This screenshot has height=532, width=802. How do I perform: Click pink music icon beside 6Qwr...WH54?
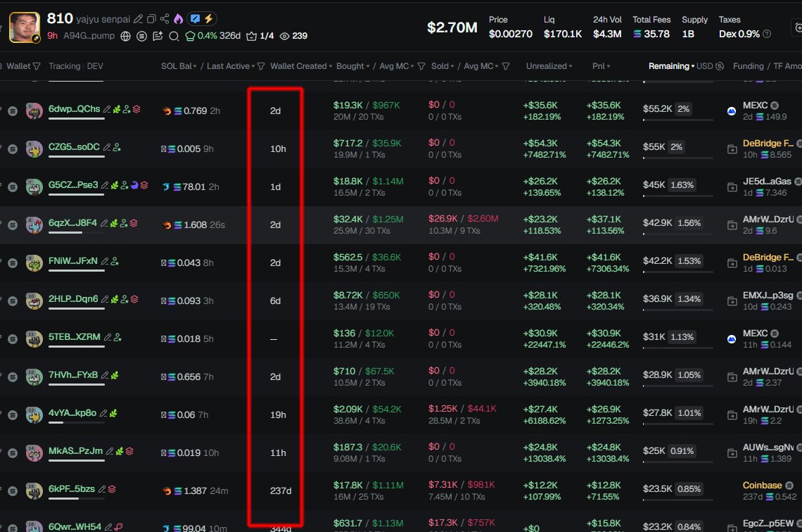coord(119,527)
